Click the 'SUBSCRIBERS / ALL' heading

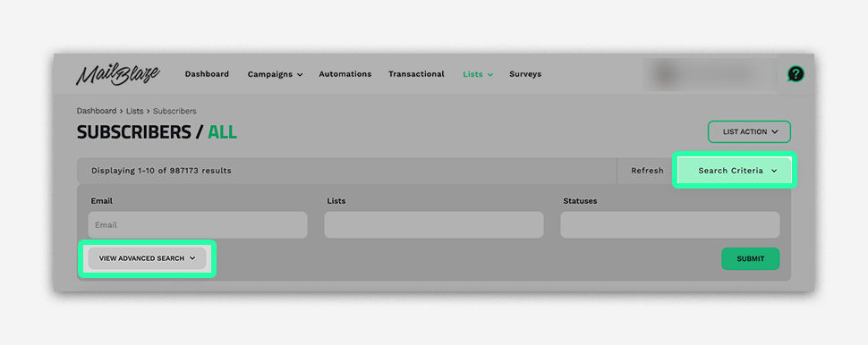157,132
